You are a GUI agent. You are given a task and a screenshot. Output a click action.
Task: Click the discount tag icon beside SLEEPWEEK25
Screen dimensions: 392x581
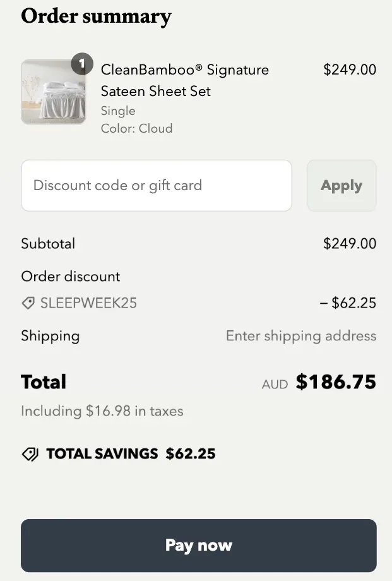click(28, 303)
